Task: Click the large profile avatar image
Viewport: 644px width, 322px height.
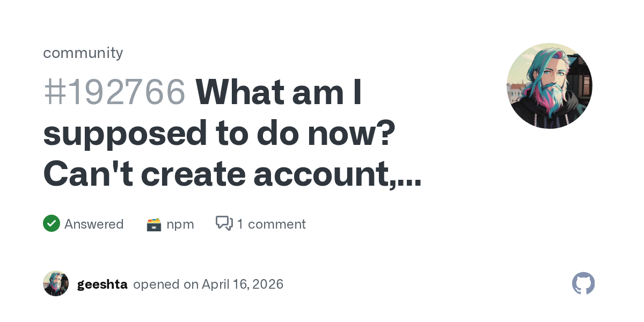Action: (550, 86)
